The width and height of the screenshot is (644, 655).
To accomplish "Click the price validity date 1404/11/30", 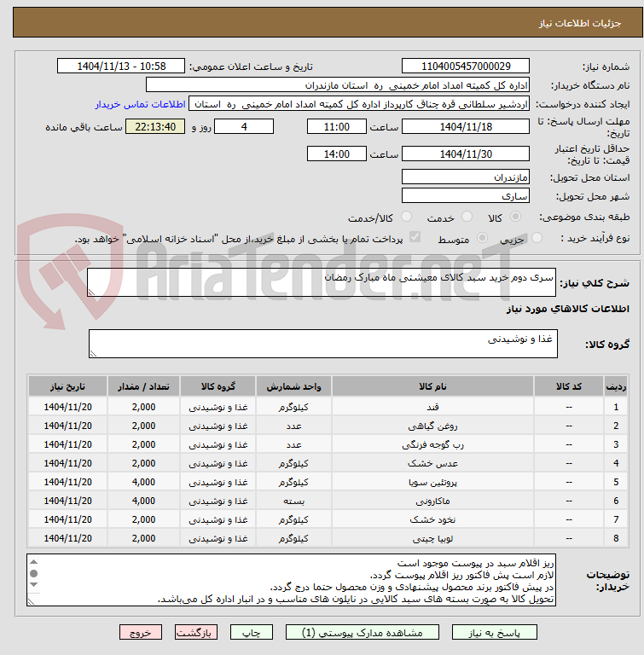I will click(x=466, y=154).
